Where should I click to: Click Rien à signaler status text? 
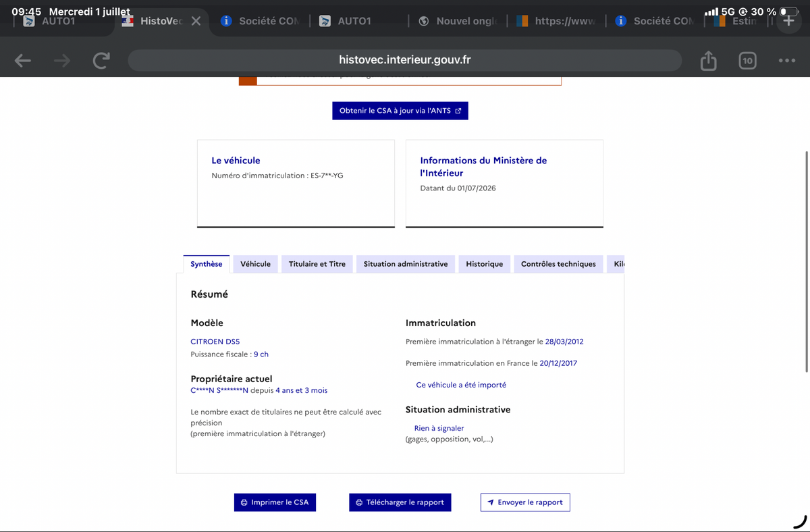click(x=439, y=428)
